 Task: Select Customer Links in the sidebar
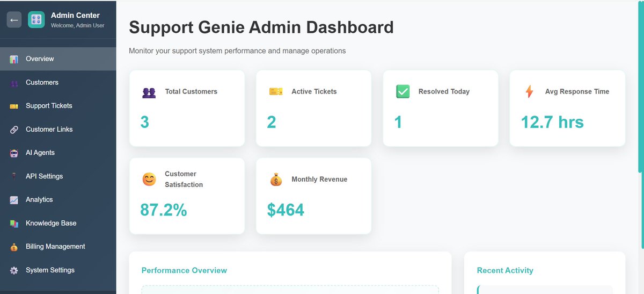coord(58,129)
